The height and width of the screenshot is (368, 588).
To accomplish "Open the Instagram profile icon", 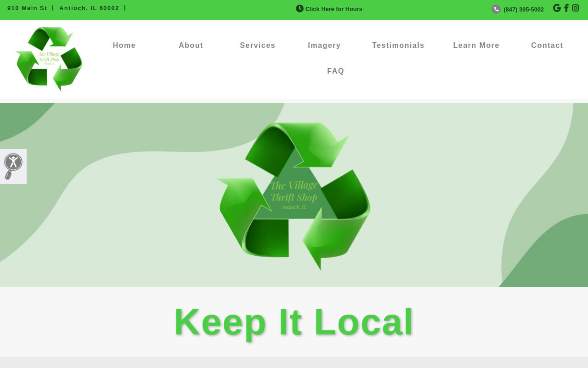I will [576, 8].
